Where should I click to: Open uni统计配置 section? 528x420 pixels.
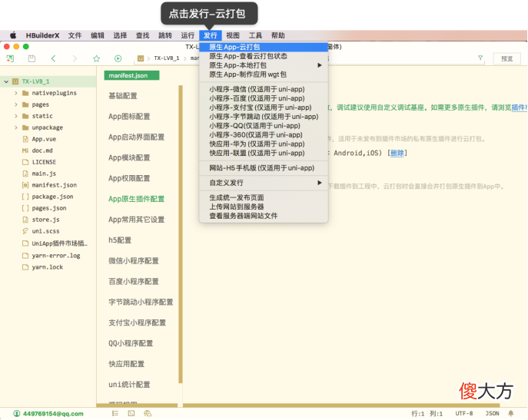(x=129, y=385)
